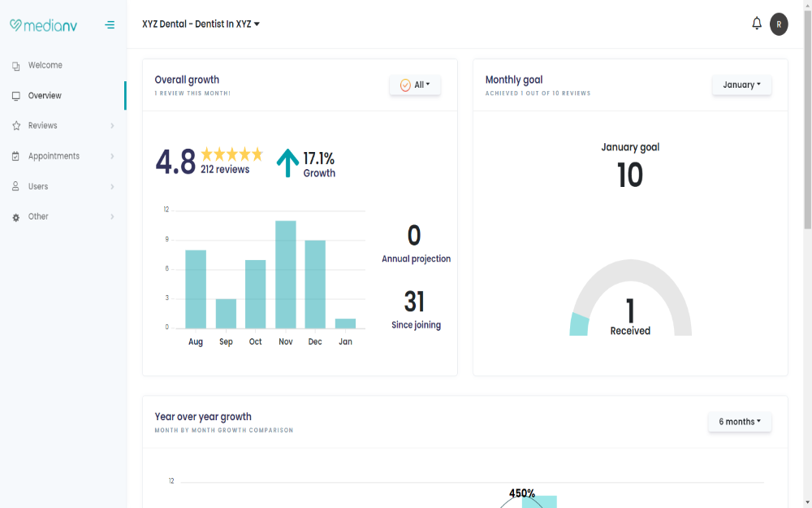812x508 pixels.
Task: Click the Users person icon
Action: (15, 187)
